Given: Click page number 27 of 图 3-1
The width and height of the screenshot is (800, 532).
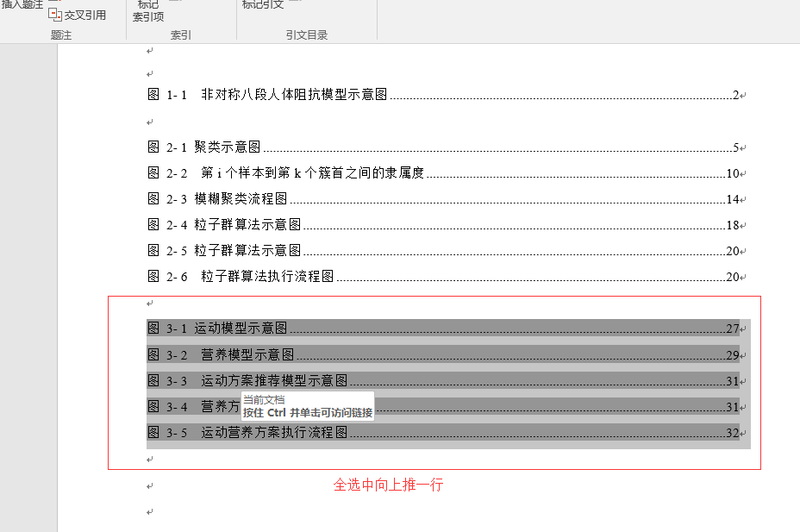Looking at the screenshot, I should tap(733, 329).
